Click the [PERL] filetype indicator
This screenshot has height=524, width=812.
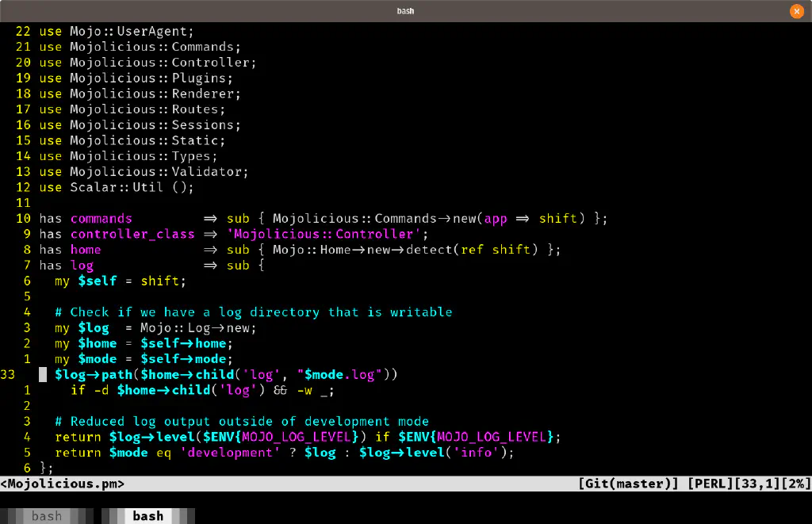point(711,484)
